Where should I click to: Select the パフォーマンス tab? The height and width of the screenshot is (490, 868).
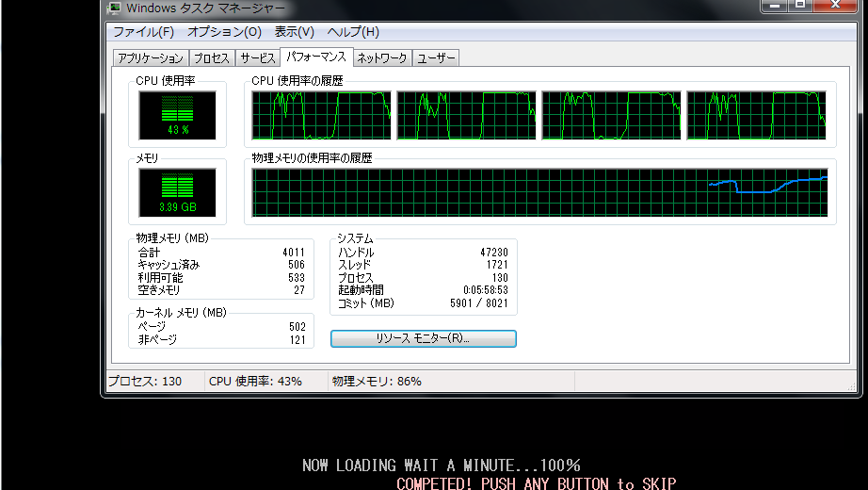(x=316, y=57)
